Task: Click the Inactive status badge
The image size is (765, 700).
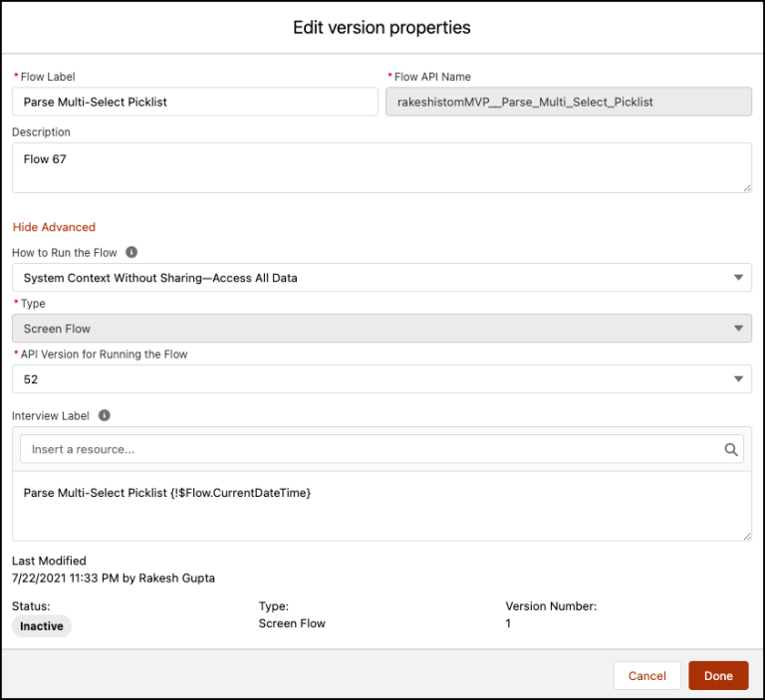Action: tap(42, 626)
